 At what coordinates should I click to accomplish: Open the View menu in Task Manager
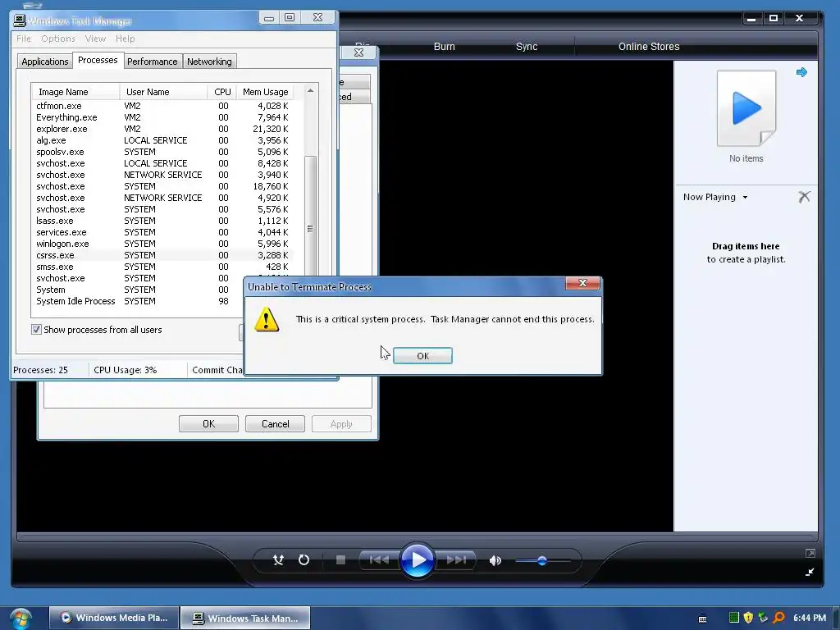pos(95,39)
